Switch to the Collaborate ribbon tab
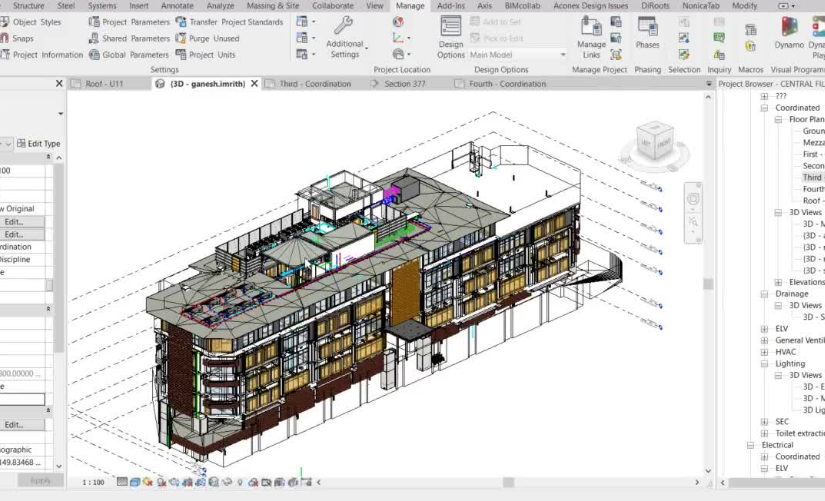This screenshot has width=825, height=501. [x=331, y=6]
